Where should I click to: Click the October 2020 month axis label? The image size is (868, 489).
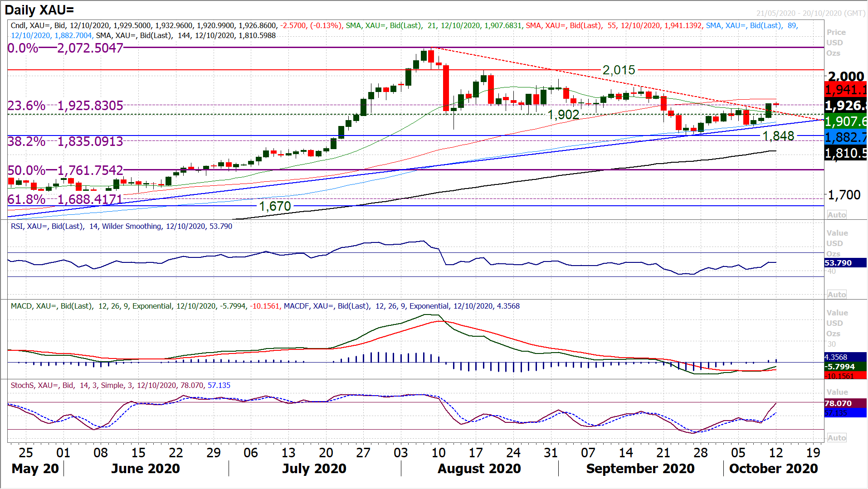773,469
